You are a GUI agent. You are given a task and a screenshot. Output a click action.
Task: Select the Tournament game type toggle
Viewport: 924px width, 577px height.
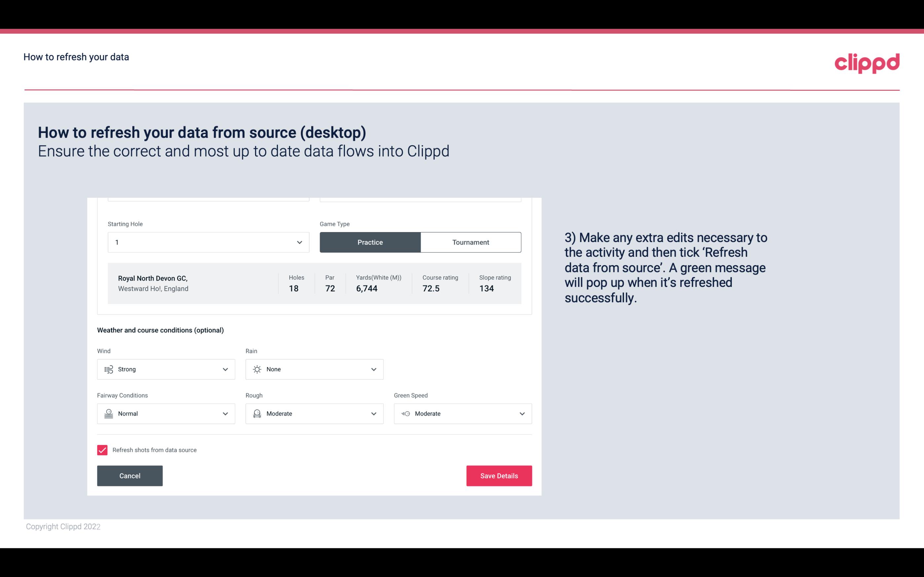(x=470, y=242)
